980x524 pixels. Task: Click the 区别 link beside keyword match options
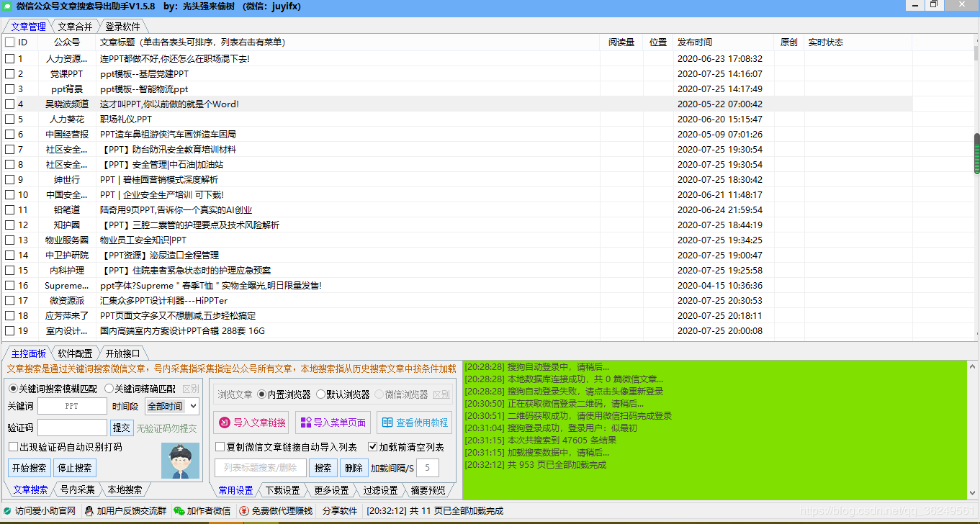[x=191, y=389]
